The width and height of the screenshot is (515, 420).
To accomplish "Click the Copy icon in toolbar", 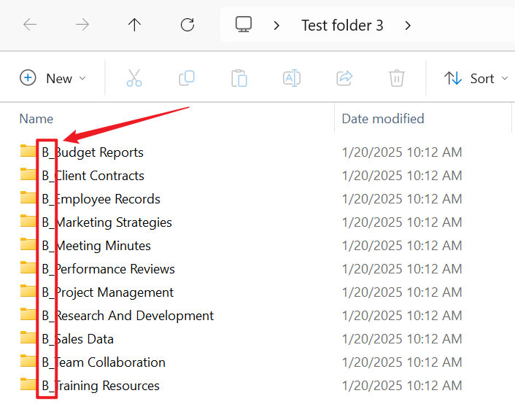I will 187,78.
